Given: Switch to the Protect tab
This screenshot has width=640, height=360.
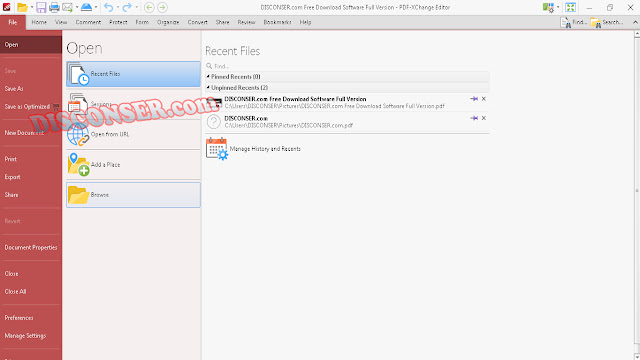Looking at the screenshot, I should [x=118, y=22].
